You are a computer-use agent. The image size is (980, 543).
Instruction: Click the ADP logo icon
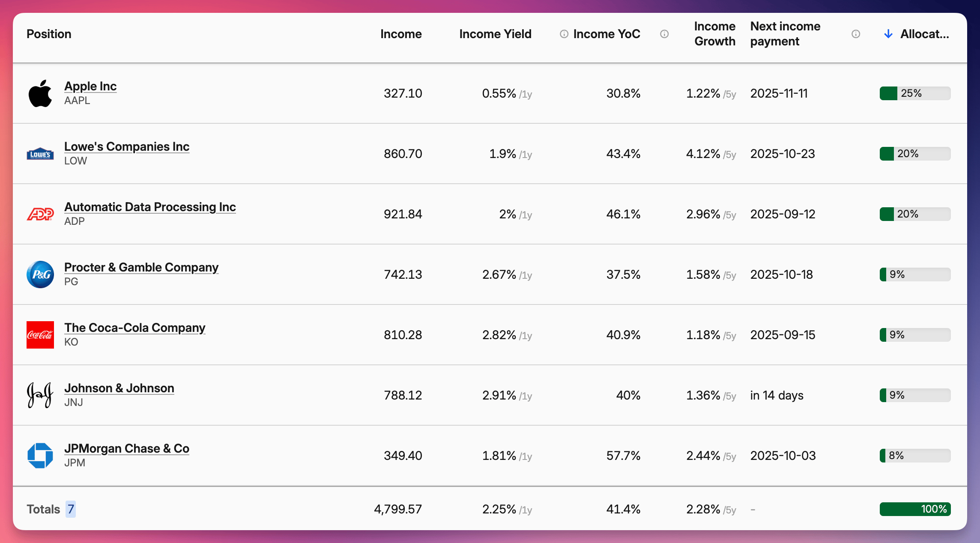pos(40,214)
